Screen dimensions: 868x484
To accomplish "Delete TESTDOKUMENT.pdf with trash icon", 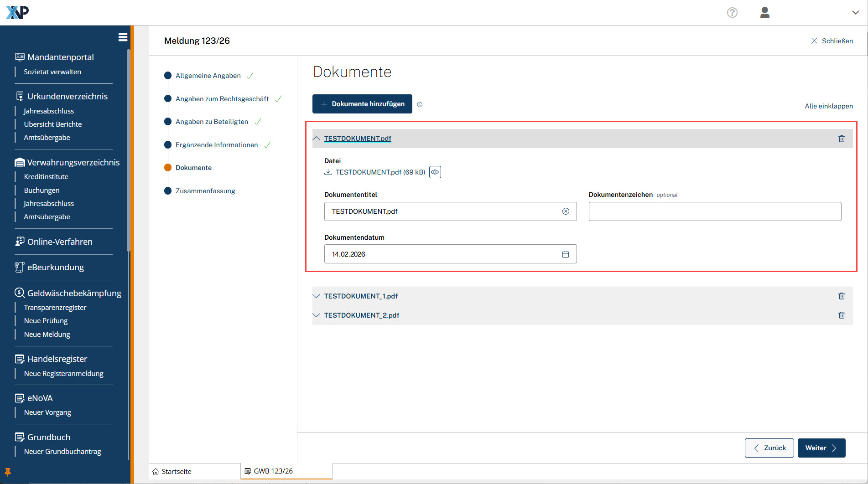I will click(842, 139).
